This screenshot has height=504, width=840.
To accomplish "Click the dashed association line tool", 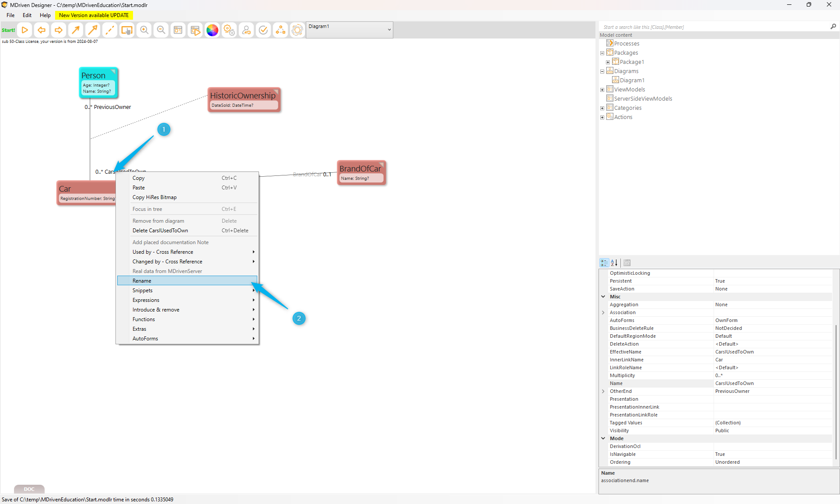I will (110, 30).
